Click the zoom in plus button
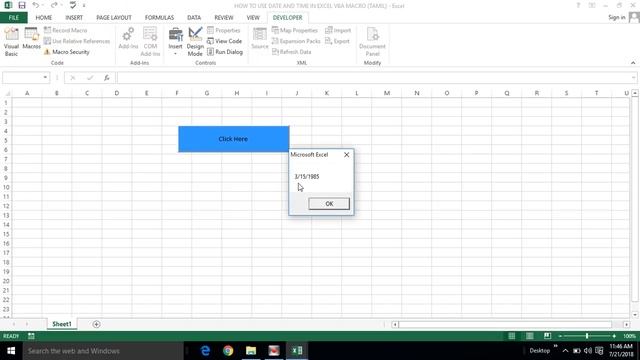 tap(614, 336)
